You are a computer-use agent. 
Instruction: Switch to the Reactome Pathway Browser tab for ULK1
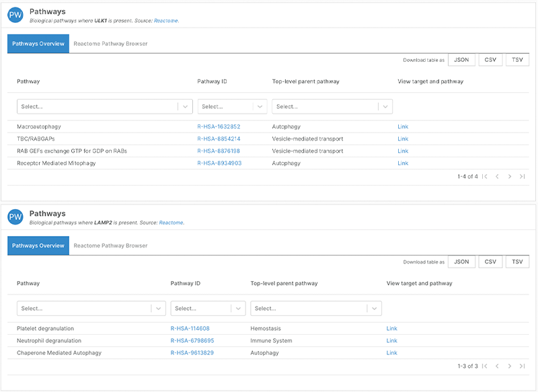(x=110, y=42)
